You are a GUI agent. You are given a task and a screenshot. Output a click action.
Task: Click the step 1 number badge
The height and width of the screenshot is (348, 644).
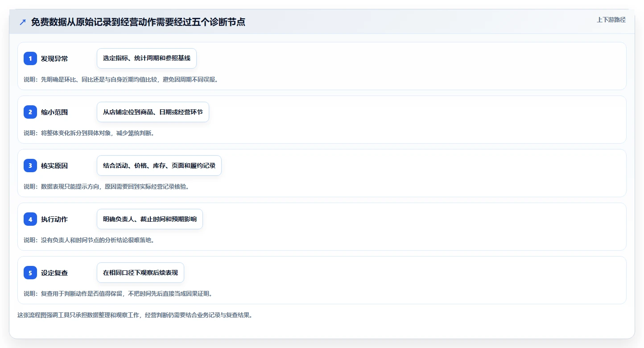coord(30,58)
